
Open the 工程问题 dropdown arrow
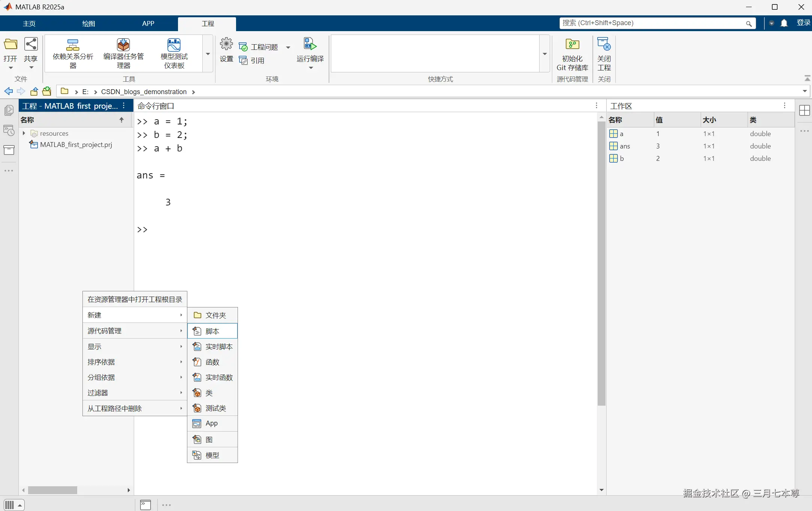tap(288, 47)
